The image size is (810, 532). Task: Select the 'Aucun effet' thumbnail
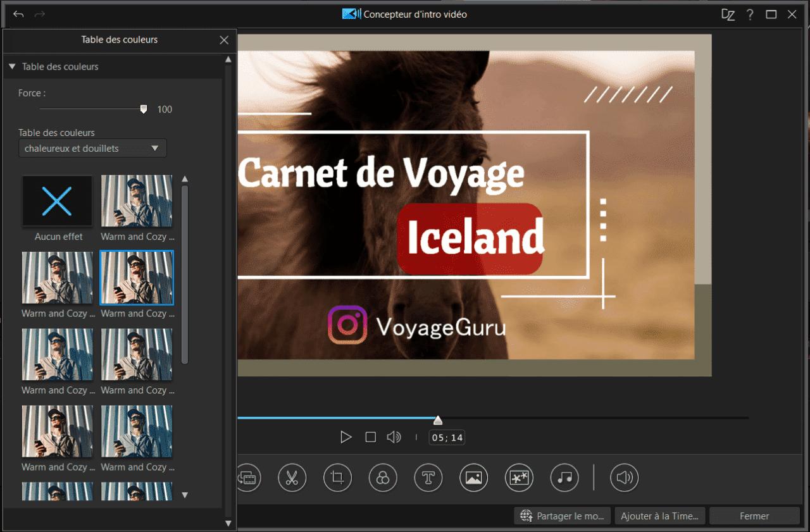pos(58,201)
